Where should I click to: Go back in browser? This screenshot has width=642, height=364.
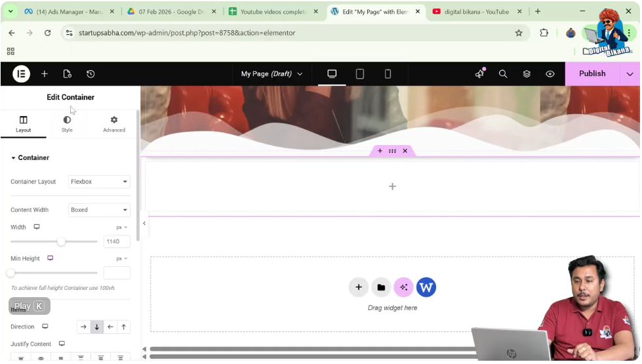tap(12, 33)
